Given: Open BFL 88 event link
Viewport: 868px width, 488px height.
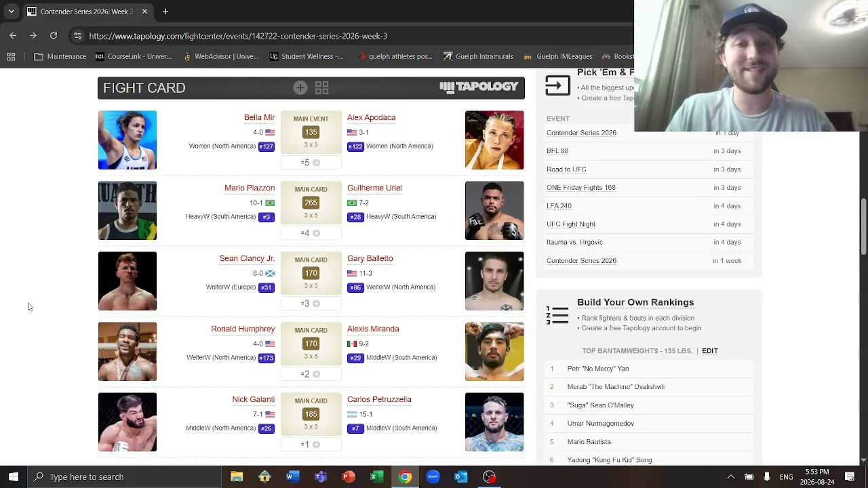Looking at the screenshot, I should pos(557,151).
